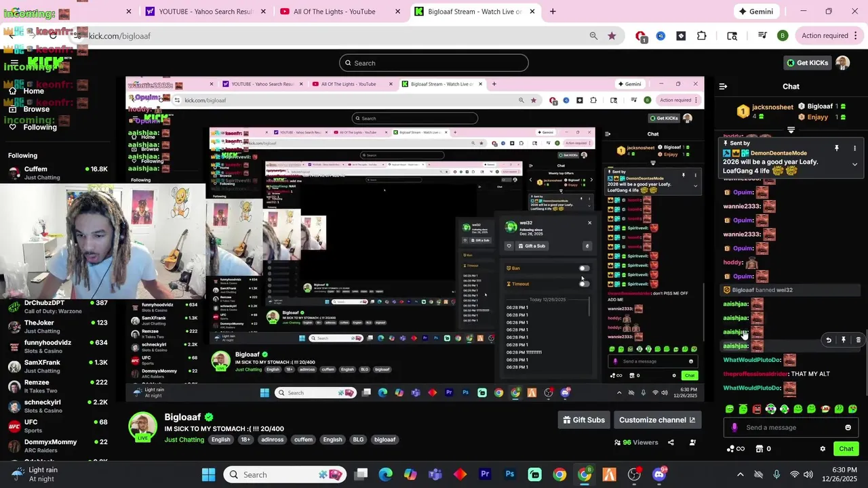Open DrChubzDPT channel in sidebar

(58, 306)
